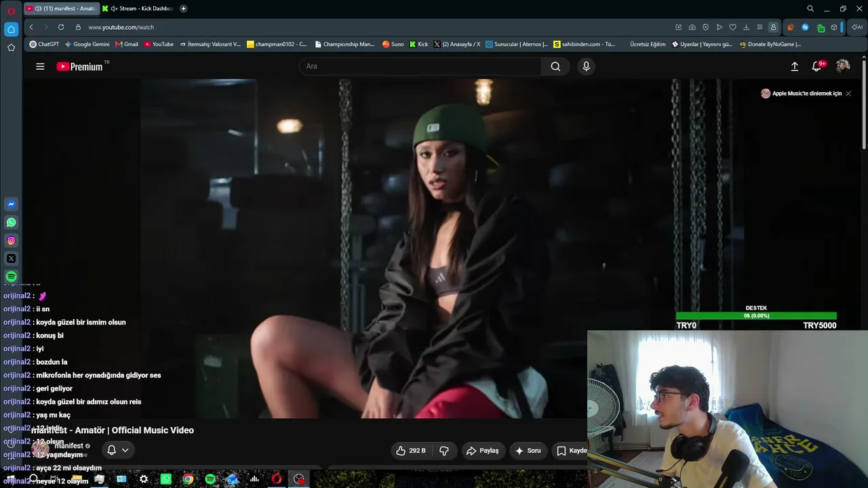
Task: Click the Soru ask button
Action: tap(528, 451)
